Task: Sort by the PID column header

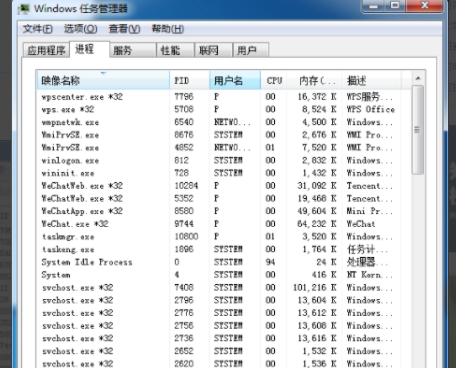Action: click(x=190, y=80)
